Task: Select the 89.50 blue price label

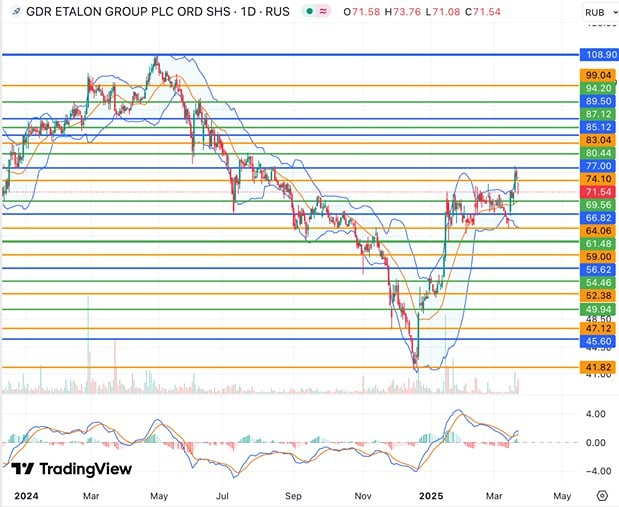Action: 598,101
